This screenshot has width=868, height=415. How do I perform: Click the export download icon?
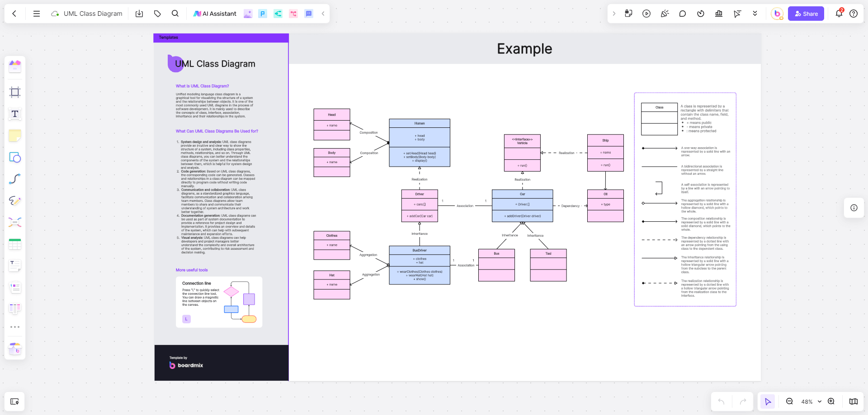139,14
